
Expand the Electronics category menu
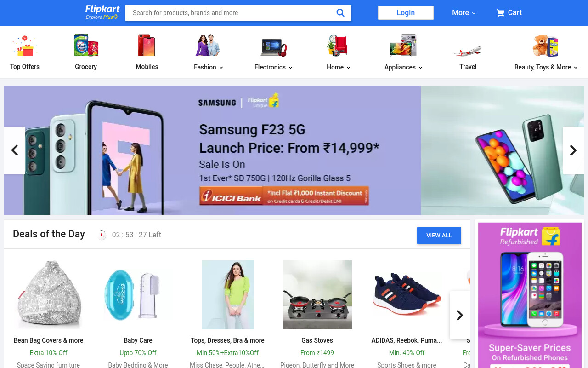tap(273, 67)
